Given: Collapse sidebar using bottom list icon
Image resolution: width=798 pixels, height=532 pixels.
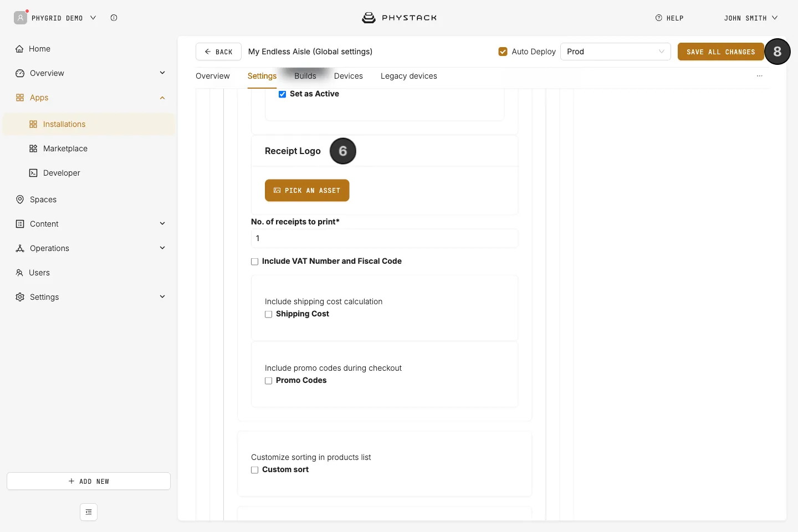Looking at the screenshot, I should (89, 512).
